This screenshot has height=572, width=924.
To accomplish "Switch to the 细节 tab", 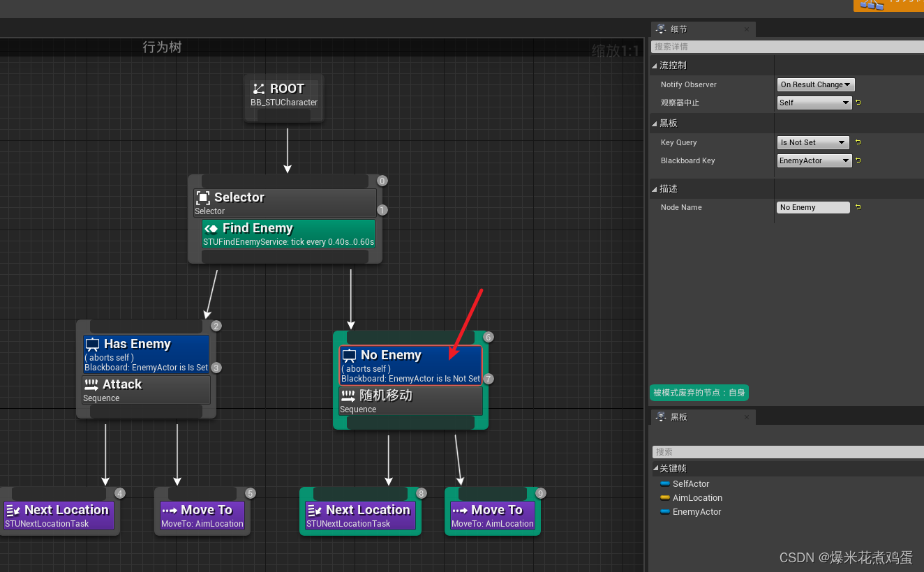I will (691, 29).
